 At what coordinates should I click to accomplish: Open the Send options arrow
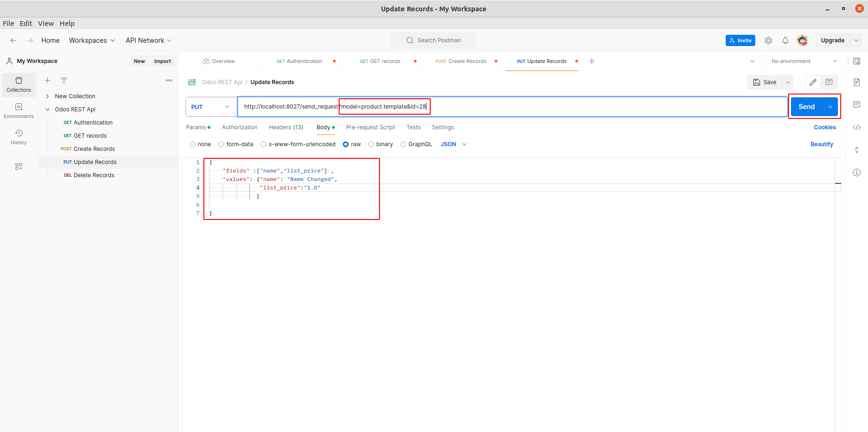click(x=830, y=107)
